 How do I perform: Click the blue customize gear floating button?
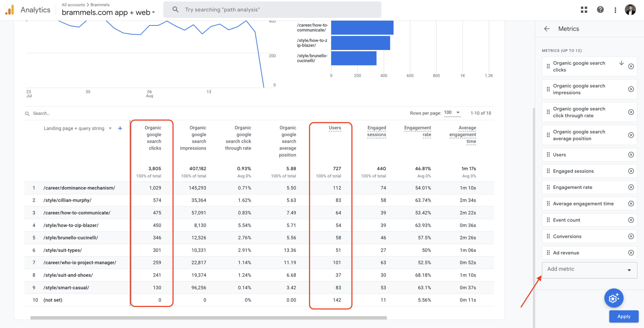click(x=614, y=298)
